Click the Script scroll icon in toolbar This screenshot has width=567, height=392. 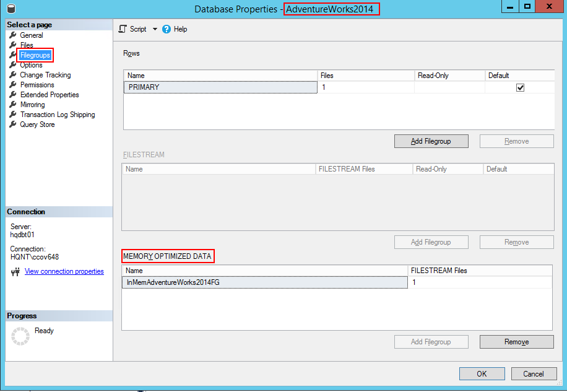pyautogui.click(x=123, y=29)
